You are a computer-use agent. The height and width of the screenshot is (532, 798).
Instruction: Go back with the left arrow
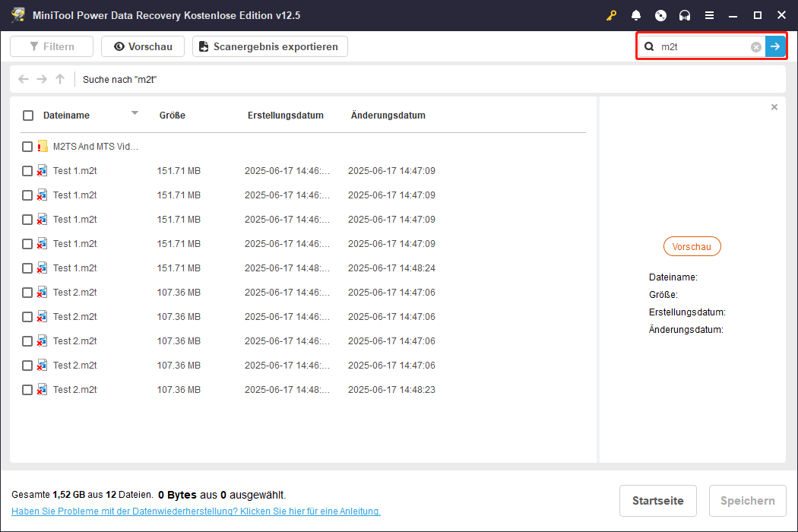(24, 79)
